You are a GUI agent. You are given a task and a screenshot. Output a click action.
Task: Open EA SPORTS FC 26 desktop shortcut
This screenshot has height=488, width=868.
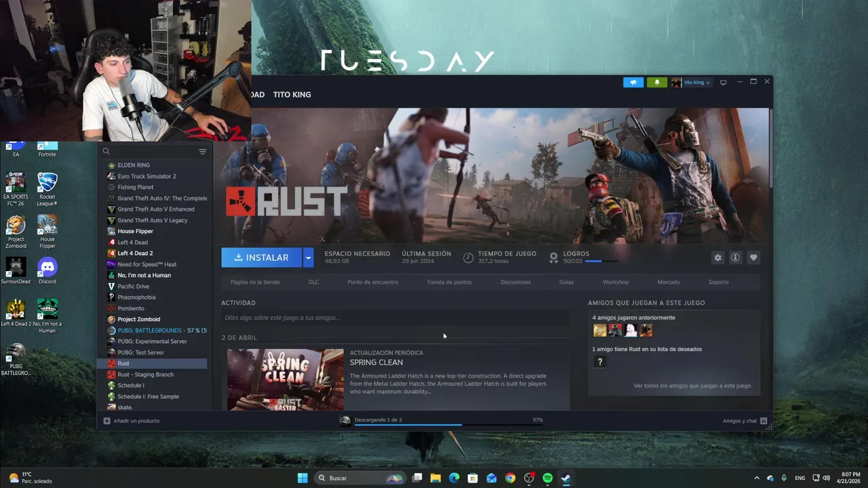tap(16, 189)
